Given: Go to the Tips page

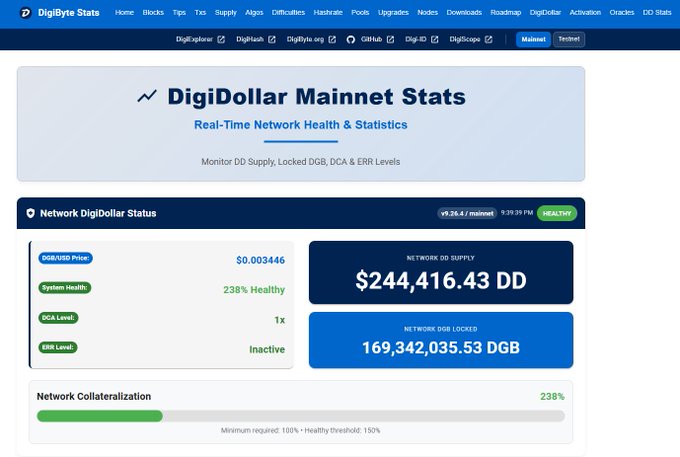Looking at the screenshot, I should click(179, 13).
